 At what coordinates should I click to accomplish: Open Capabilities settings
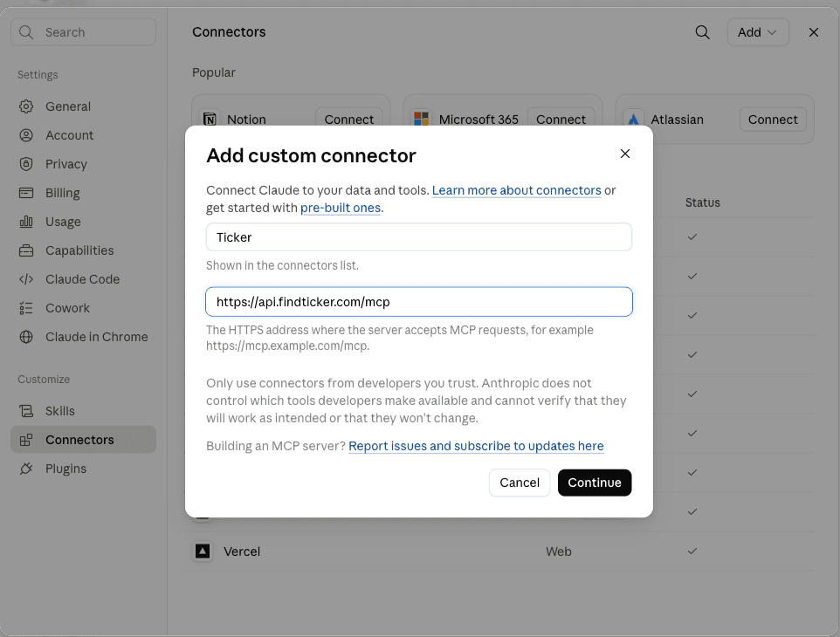pyautogui.click(x=84, y=250)
